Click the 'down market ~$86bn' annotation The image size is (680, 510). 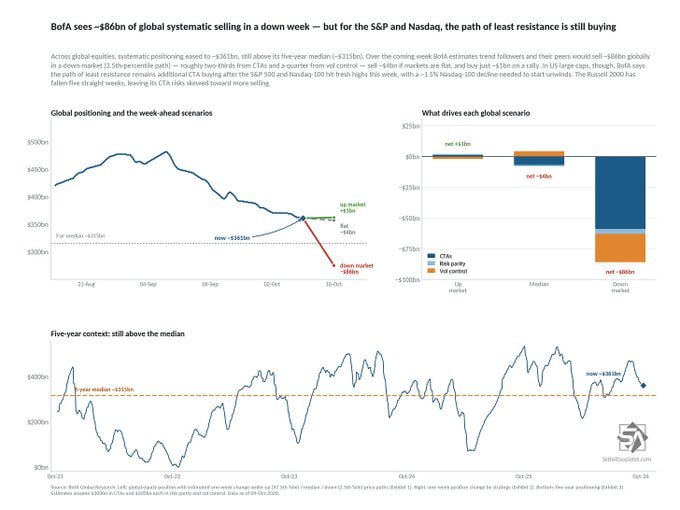pos(356,268)
